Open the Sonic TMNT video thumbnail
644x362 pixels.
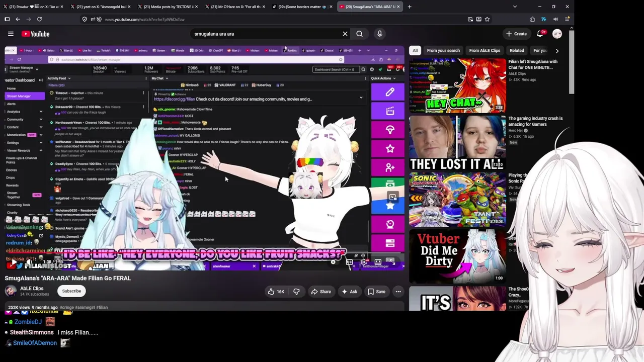(x=457, y=200)
